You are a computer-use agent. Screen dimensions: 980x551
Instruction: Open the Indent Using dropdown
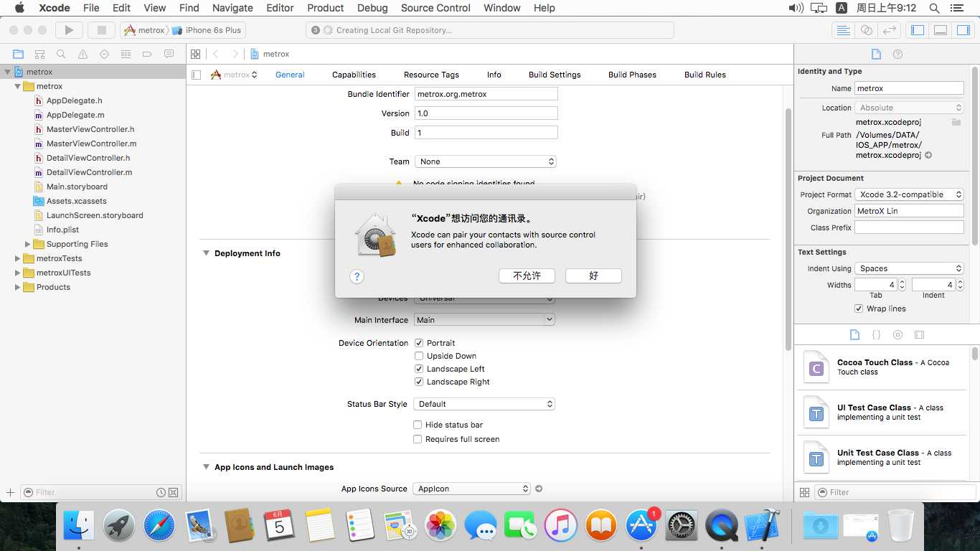pyautogui.click(x=909, y=268)
